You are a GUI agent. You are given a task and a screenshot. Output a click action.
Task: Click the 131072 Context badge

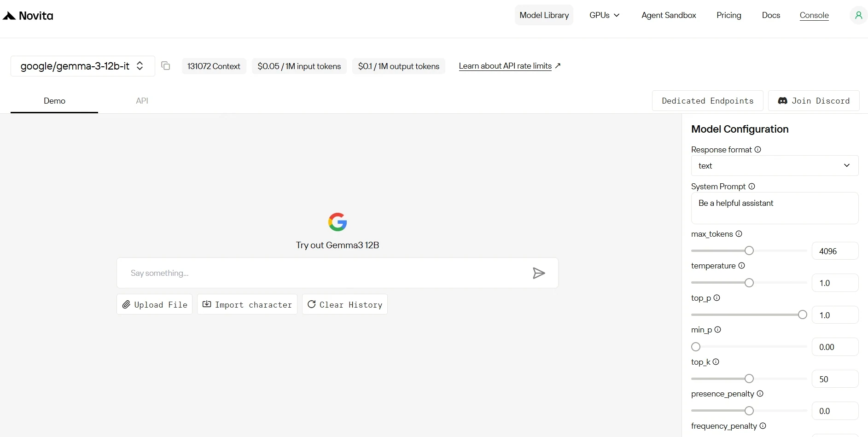(x=214, y=66)
